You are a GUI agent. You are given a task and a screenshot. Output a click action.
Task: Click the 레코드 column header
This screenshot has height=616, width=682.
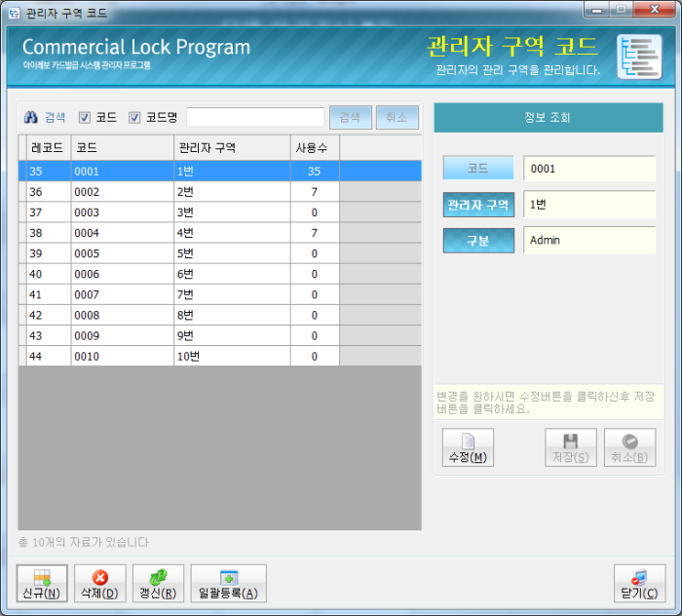49,148
